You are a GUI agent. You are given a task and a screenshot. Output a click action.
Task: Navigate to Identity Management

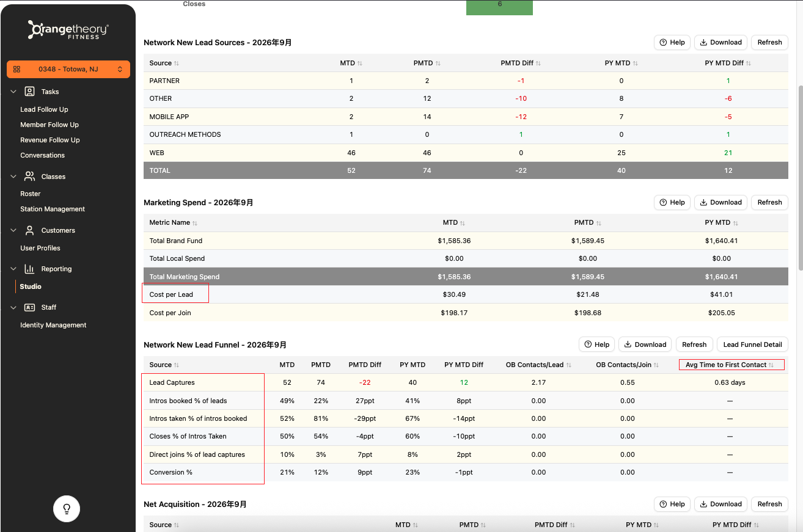[53, 325]
